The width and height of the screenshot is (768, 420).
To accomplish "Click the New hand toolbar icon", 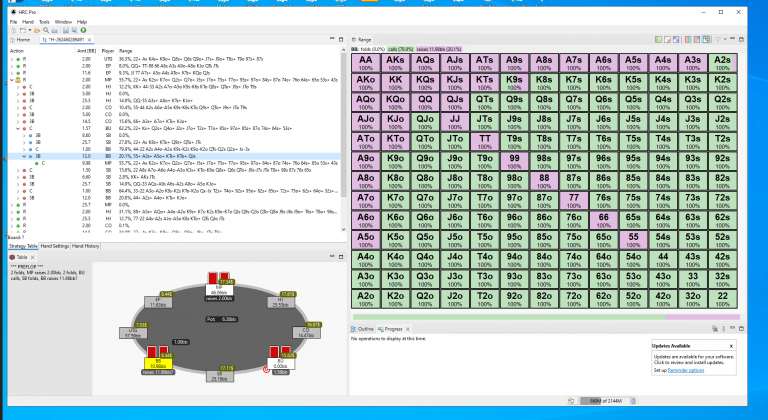I will coord(22,30).
